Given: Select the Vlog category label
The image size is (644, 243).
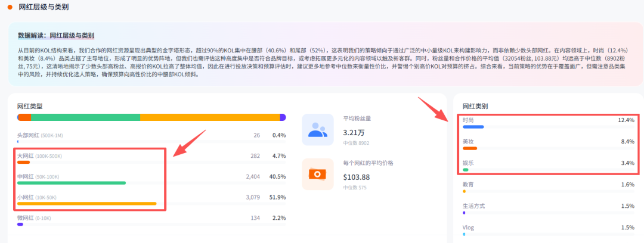Looking at the screenshot, I should (468, 228).
